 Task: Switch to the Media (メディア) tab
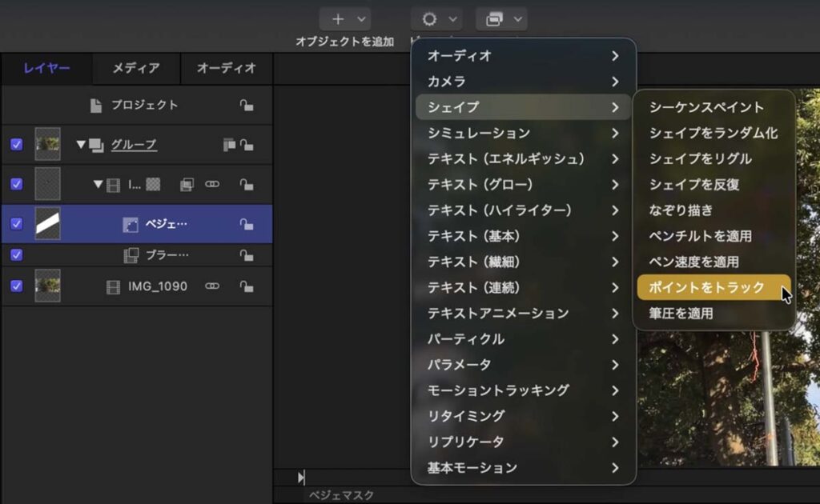coord(135,68)
